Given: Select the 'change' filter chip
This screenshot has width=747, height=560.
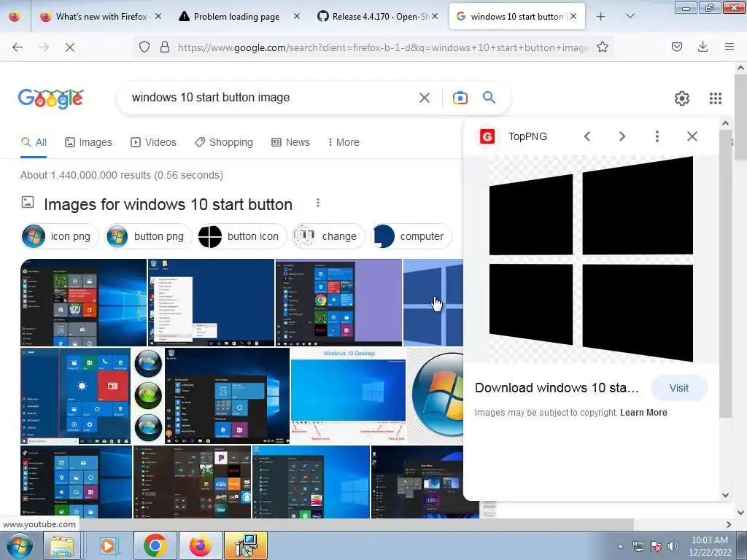Looking at the screenshot, I should click(328, 236).
